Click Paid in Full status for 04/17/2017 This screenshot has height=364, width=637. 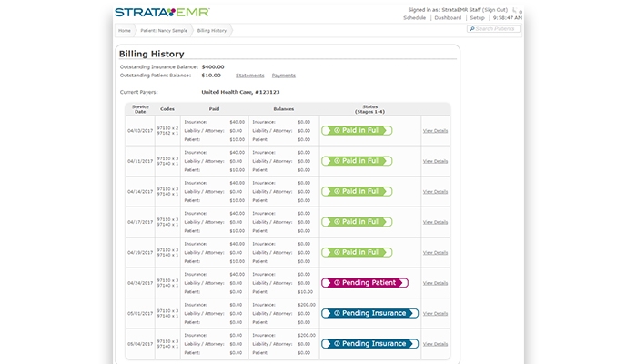point(357,222)
